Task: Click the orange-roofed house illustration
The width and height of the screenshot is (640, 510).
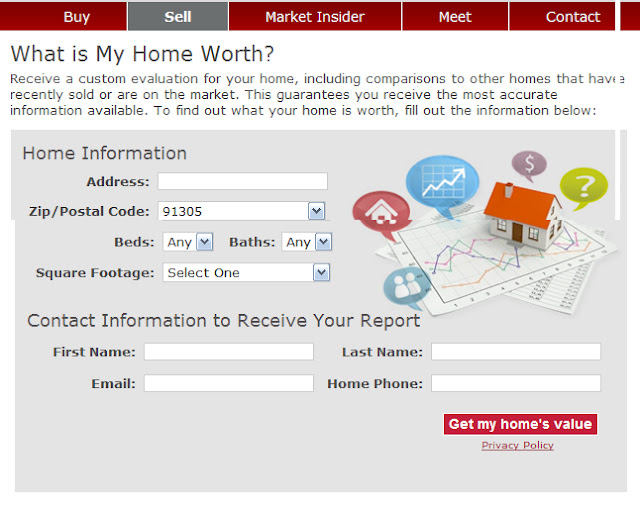Action: point(522,216)
